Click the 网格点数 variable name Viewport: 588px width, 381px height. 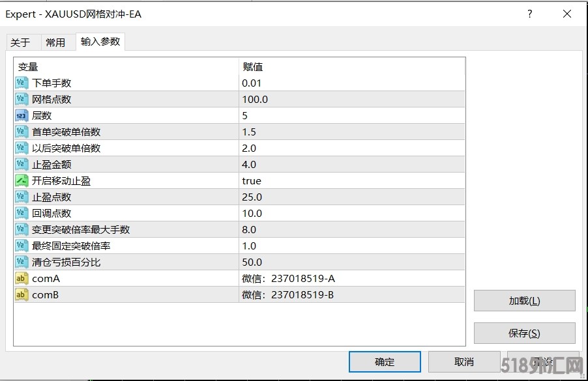51,99
